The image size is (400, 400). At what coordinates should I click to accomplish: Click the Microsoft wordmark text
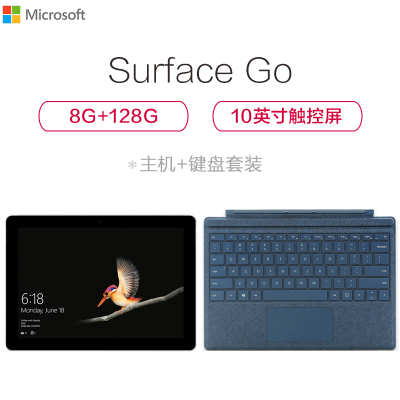(55, 15)
